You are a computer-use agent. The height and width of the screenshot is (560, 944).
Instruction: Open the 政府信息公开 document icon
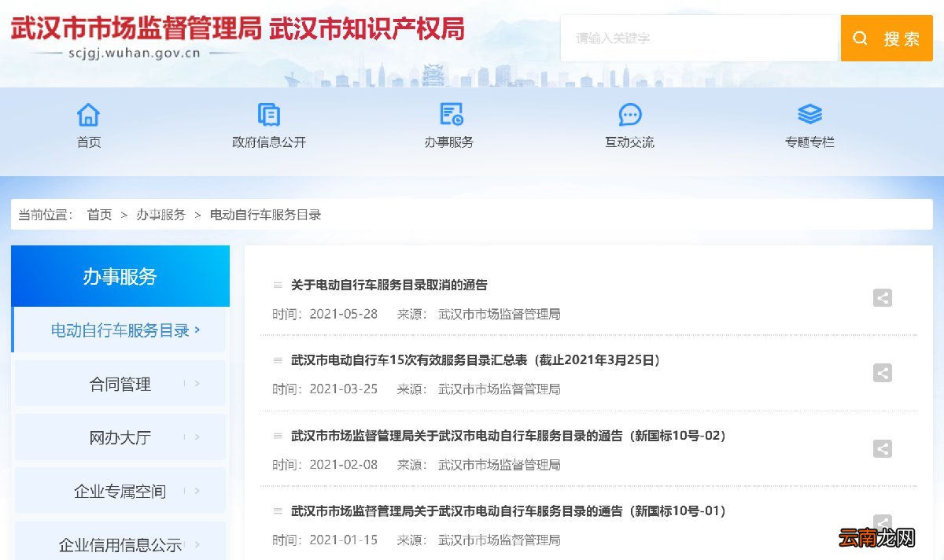269,115
